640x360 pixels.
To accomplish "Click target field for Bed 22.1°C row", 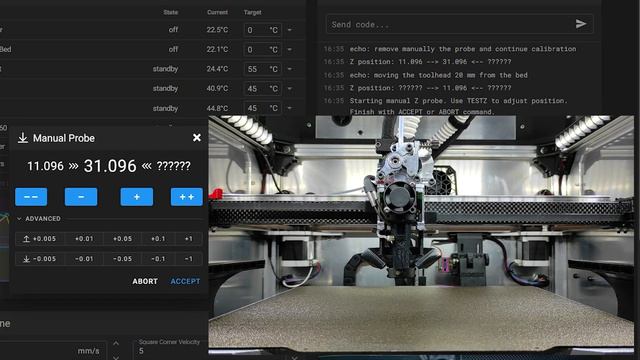I will (x=262, y=49).
